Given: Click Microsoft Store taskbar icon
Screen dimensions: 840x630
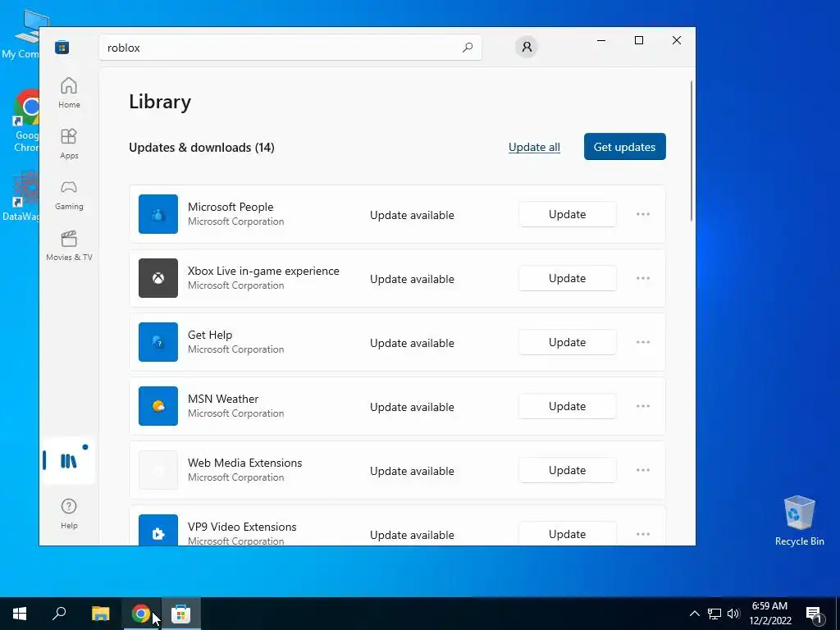Looking at the screenshot, I should click(x=181, y=614).
